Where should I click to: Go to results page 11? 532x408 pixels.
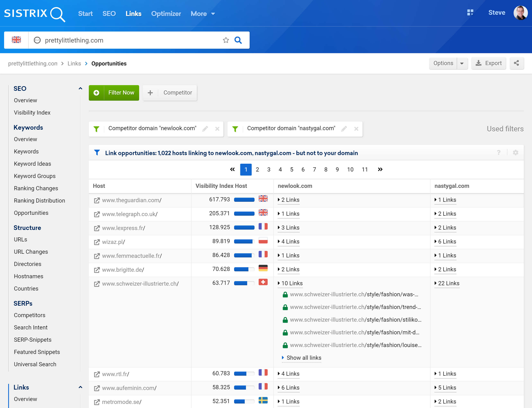point(365,169)
